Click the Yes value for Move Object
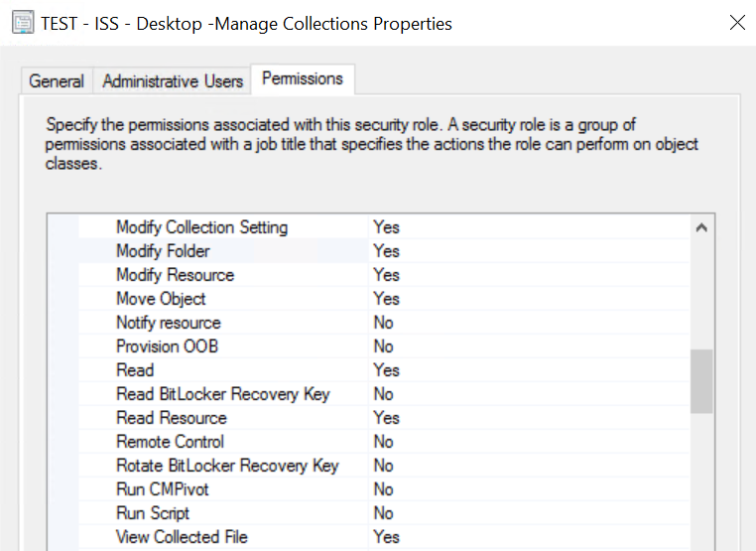Viewport: 756px width, 551px height. pyautogui.click(x=387, y=299)
